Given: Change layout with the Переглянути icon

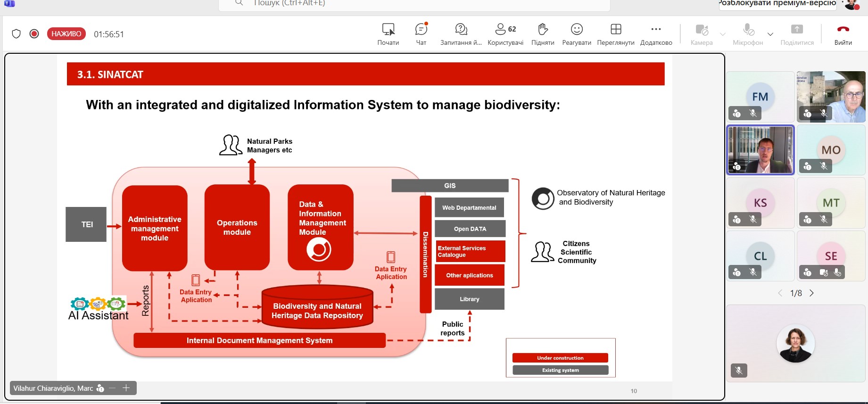Looking at the screenshot, I should (615, 34).
